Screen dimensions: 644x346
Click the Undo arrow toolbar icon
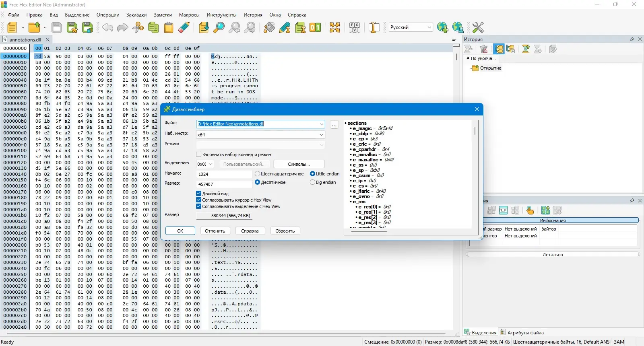(x=107, y=27)
